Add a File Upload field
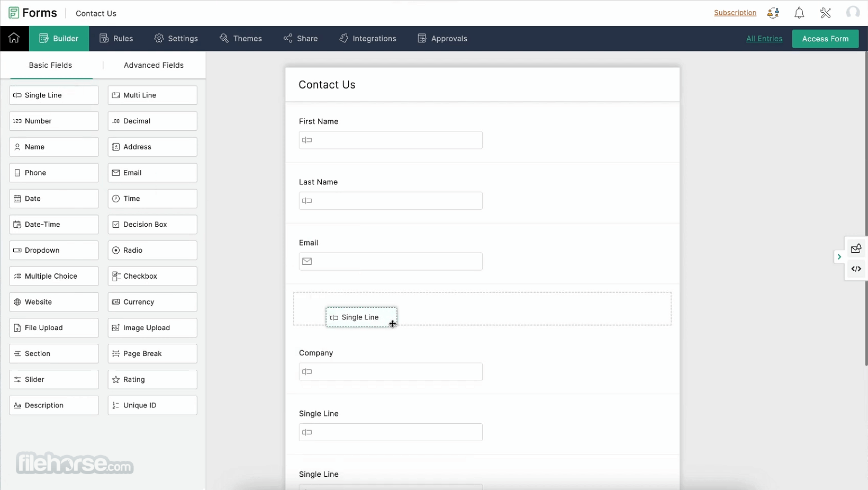 [x=54, y=328]
